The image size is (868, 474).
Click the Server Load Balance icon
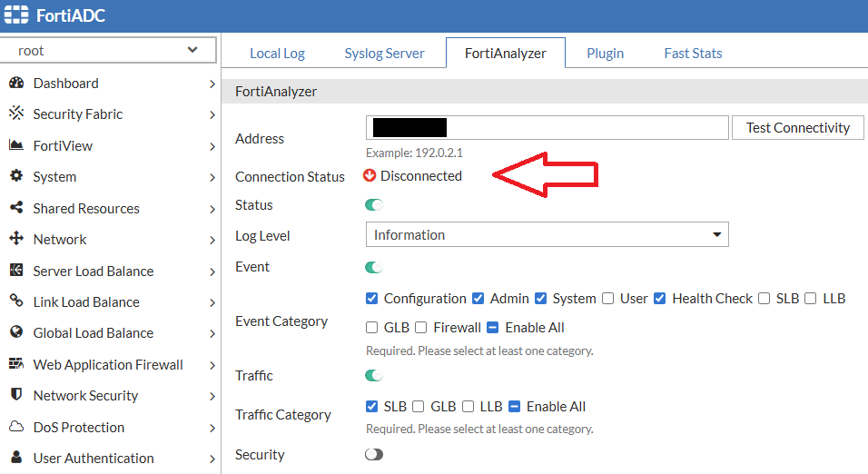click(16, 271)
